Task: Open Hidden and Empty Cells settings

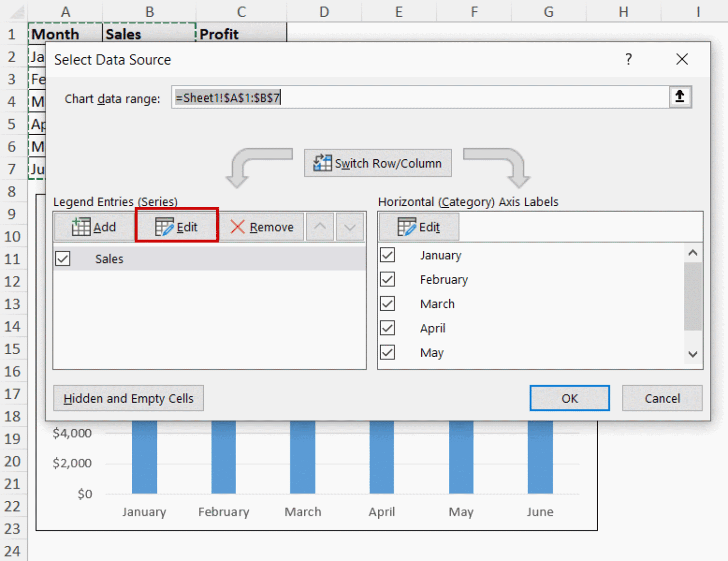Action: coord(128,398)
